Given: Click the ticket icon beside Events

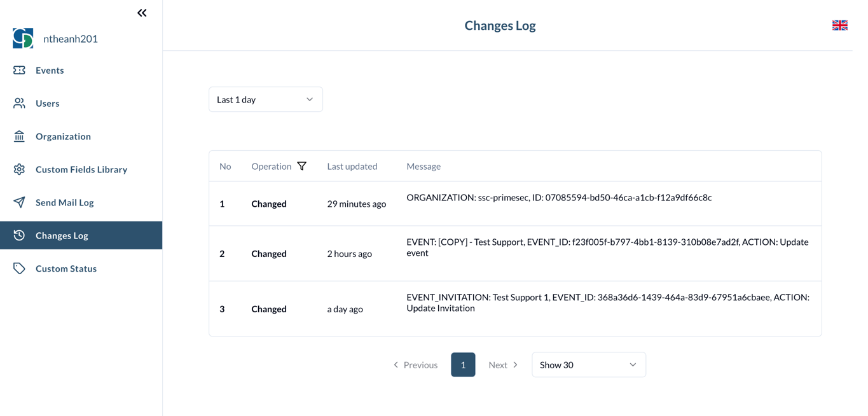Looking at the screenshot, I should click(x=19, y=70).
